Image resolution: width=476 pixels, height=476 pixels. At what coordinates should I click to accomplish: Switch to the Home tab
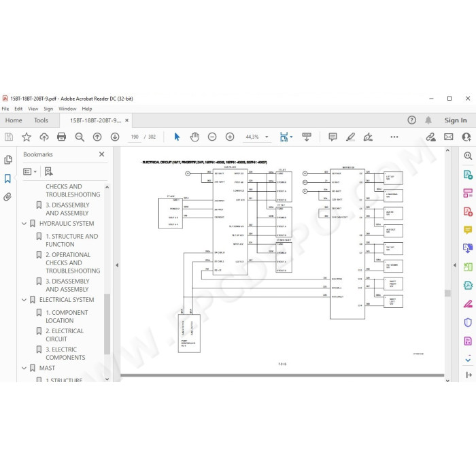pyautogui.click(x=14, y=120)
